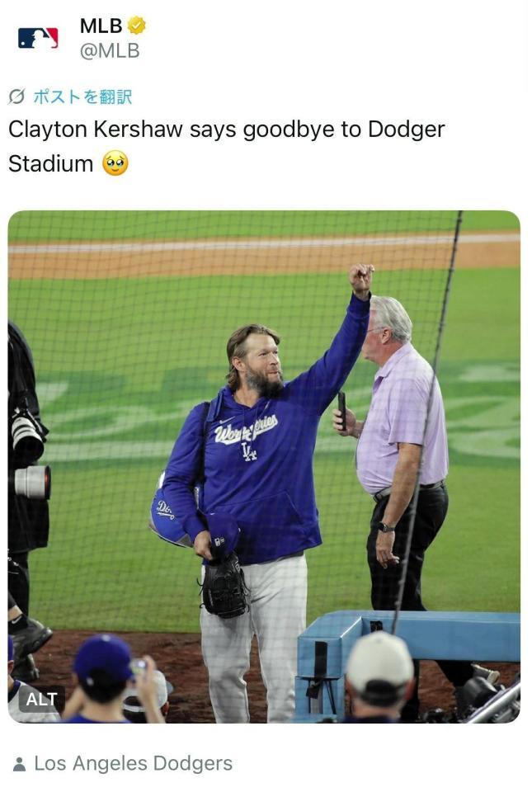This screenshot has height=792, width=532.
Task: Select the Clayton Kershaw goodbye post text
Action: point(226,147)
